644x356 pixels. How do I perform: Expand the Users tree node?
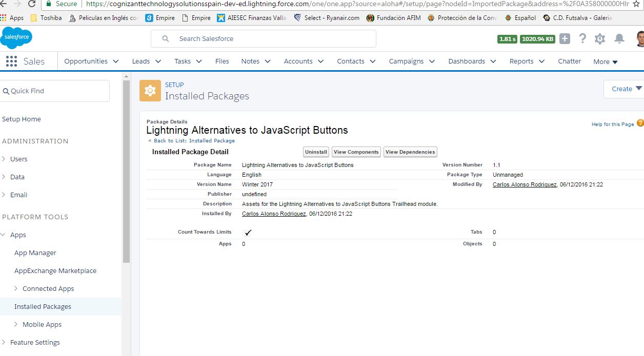click(x=4, y=159)
